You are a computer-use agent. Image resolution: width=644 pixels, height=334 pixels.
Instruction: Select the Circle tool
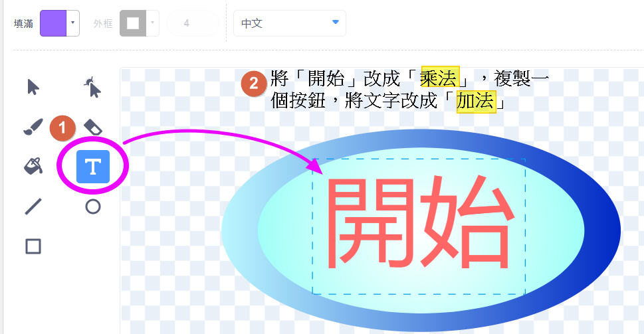93,207
